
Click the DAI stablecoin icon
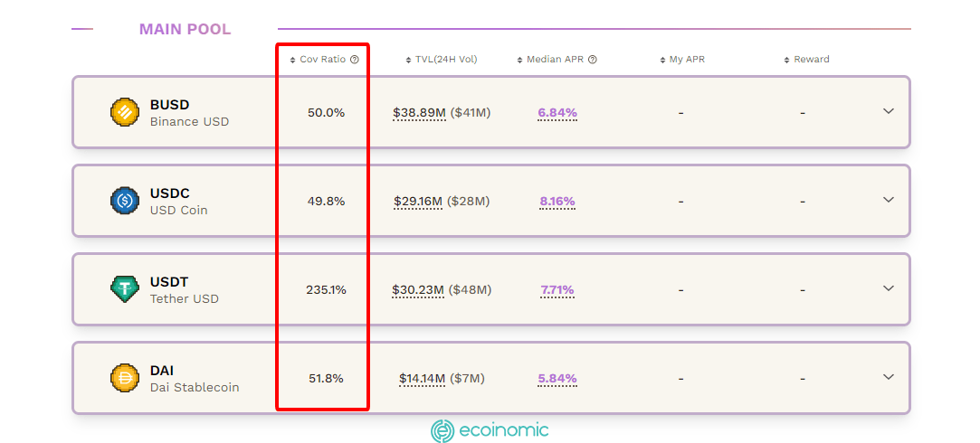[x=124, y=378]
